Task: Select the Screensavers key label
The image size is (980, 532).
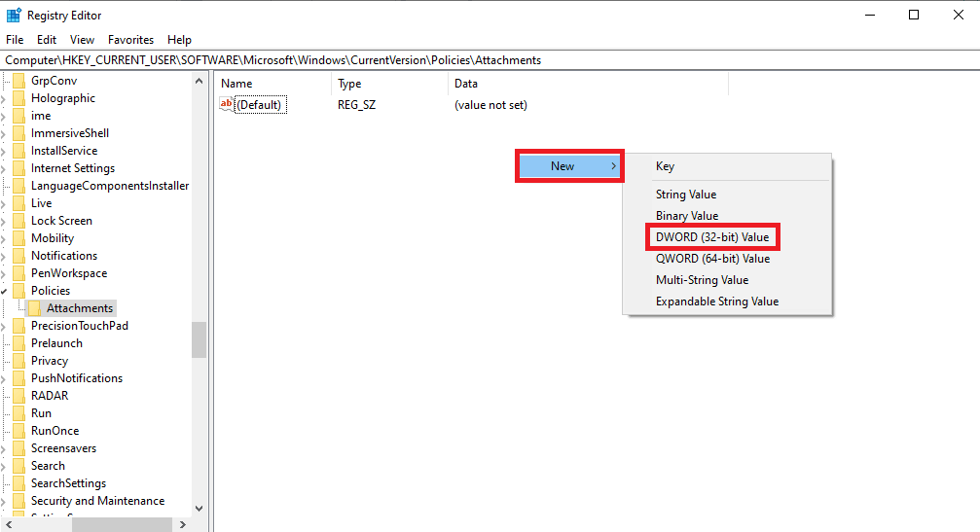Action: 64,447
